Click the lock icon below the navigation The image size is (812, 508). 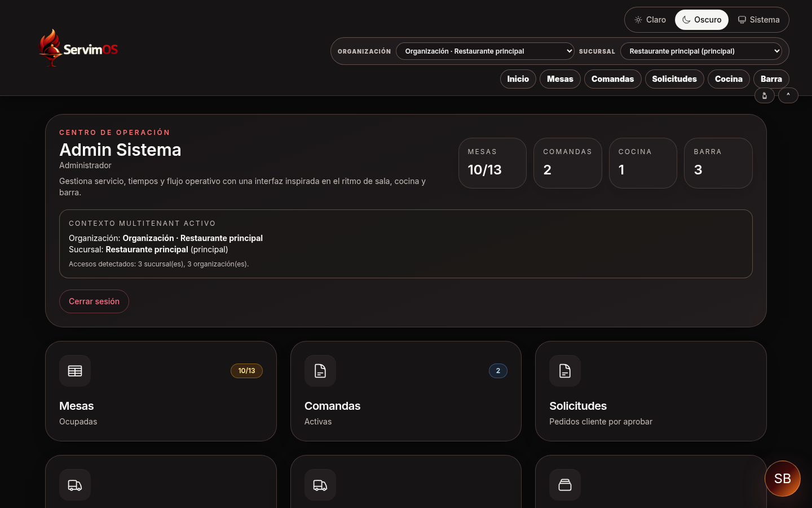point(765,95)
